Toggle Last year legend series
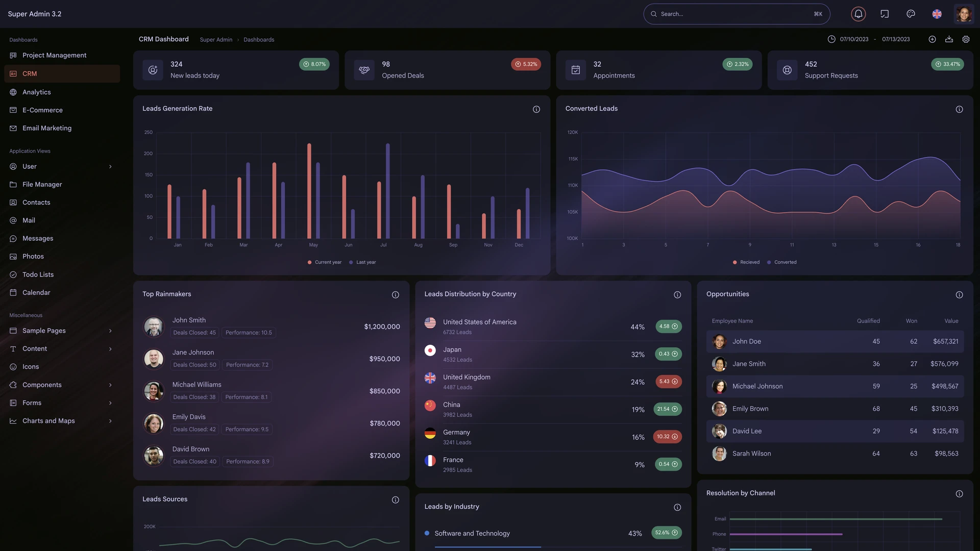980x551 pixels. [x=362, y=262]
